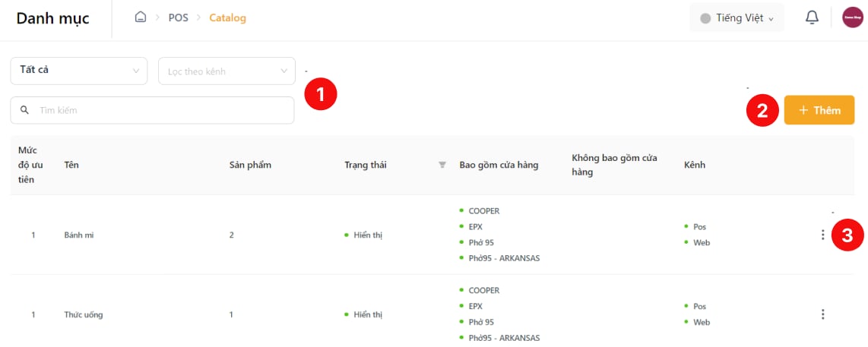The height and width of the screenshot is (347, 868).
Task: Click COOPER store in Thức uống row
Action: (484, 291)
